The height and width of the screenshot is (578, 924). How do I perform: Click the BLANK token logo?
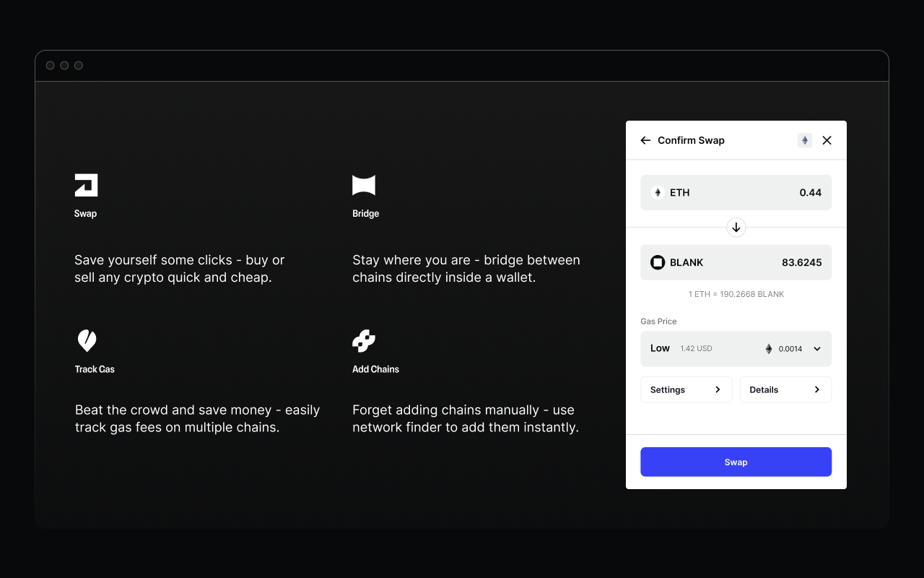657,262
